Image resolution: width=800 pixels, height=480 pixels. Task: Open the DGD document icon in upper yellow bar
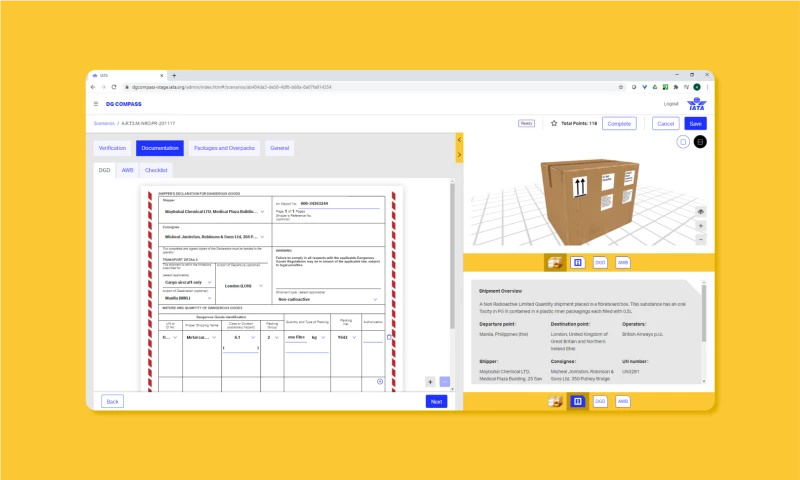coord(600,263)
